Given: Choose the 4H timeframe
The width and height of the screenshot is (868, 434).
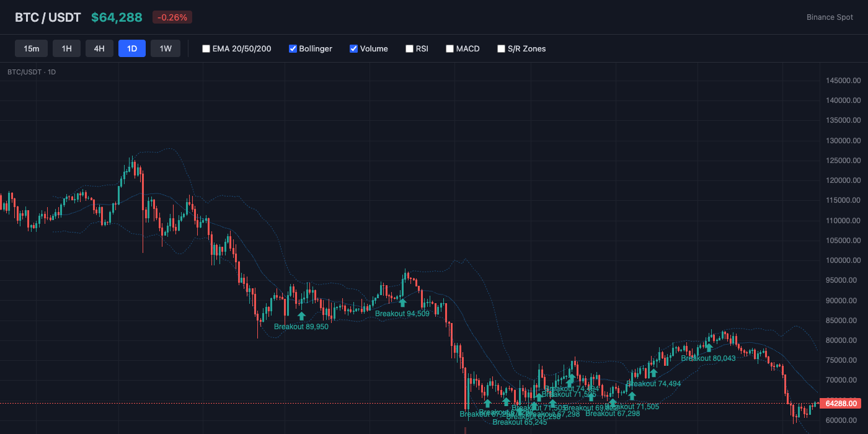Looking at the screenshot, I should pyautogui.click(x=99, y=48).
